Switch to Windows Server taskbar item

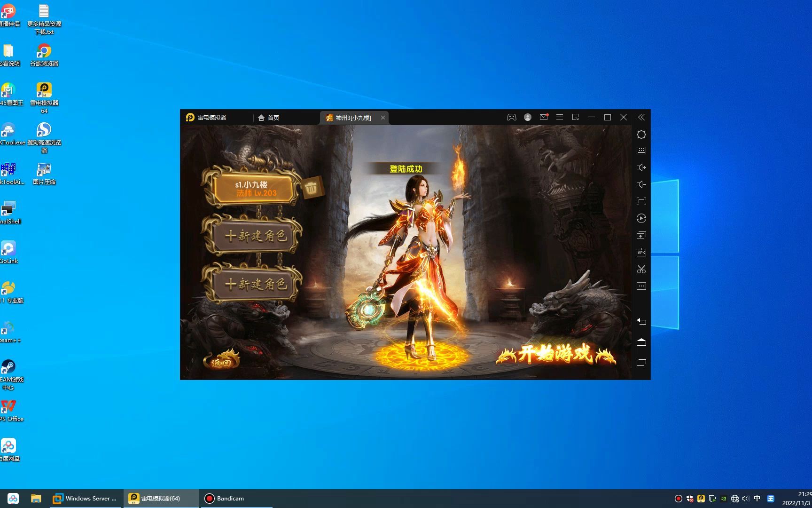[x=85, y=499]
